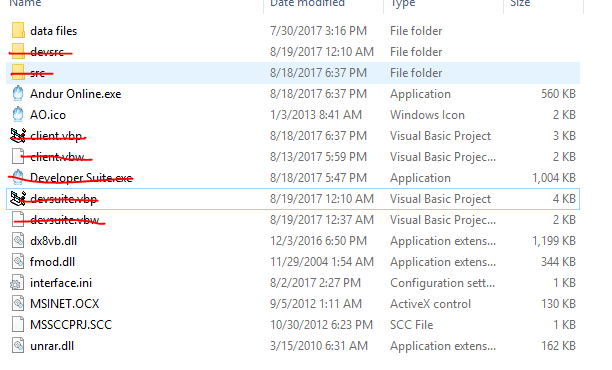This screenshot has width=612, height=370.
Task: Select the fmod.dll file name
Action: point(52,262)
